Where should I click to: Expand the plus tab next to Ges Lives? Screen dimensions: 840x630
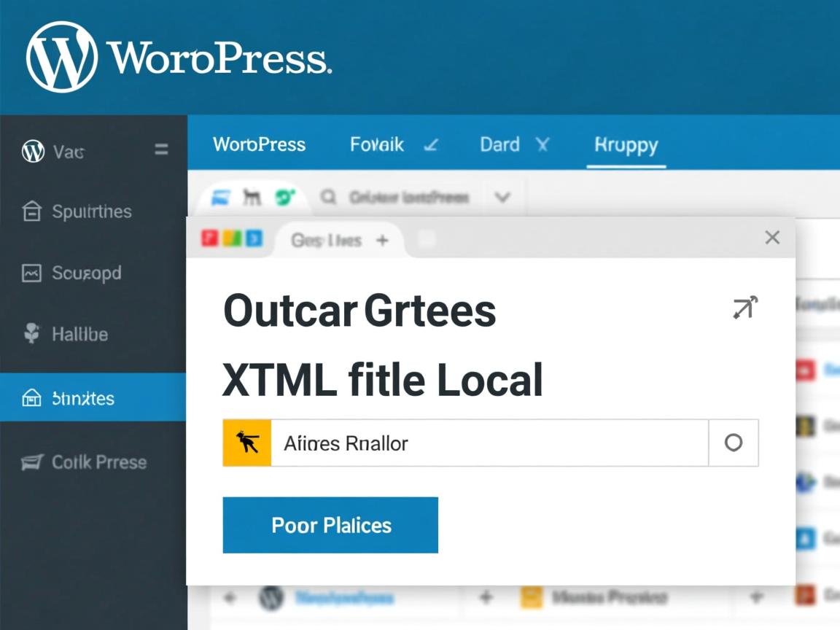pyautogui.click(x=382, y=240)
